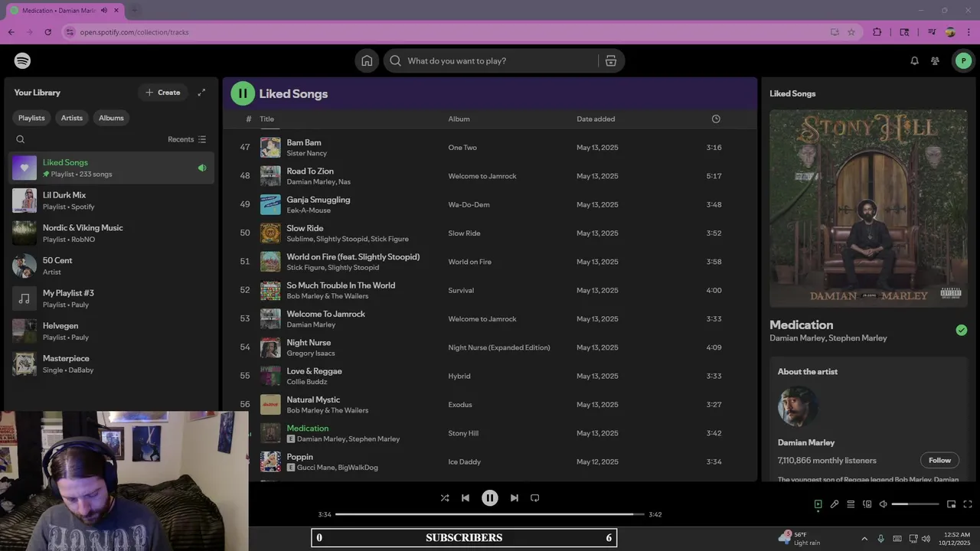Mute the Spotify volume speaker icon
980x551 pixels.
click(x=883, y=504)
